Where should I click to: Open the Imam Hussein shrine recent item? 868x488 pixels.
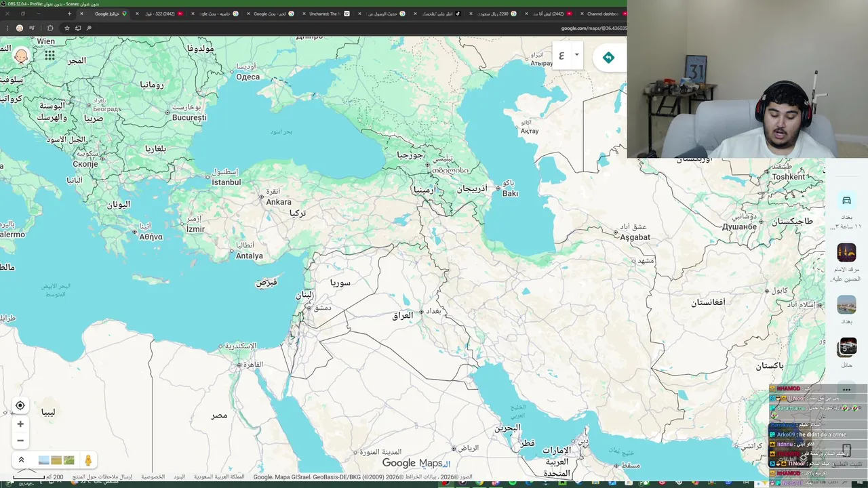pyautogui.click(x=846, y=253)
